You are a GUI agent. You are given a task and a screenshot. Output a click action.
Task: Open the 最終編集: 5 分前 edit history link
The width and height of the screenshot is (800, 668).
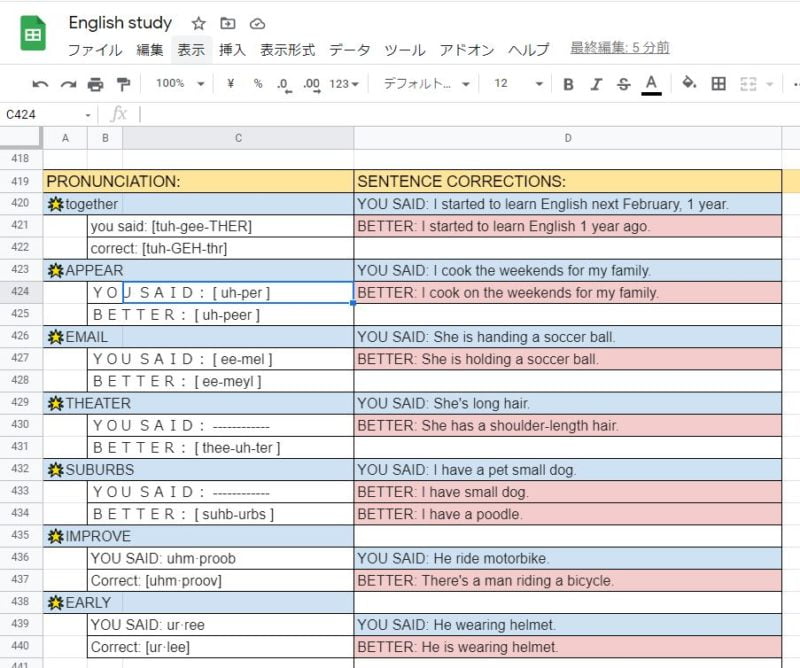coord(619,47)
